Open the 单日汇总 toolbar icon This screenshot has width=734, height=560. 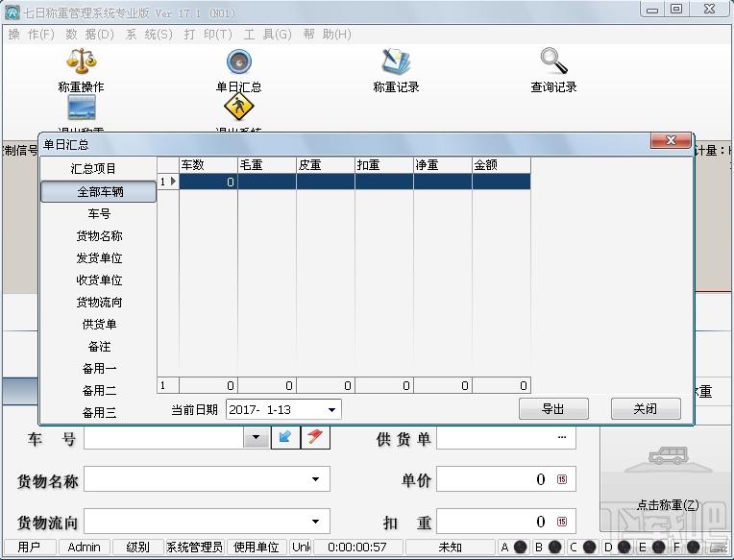(238, 61)
